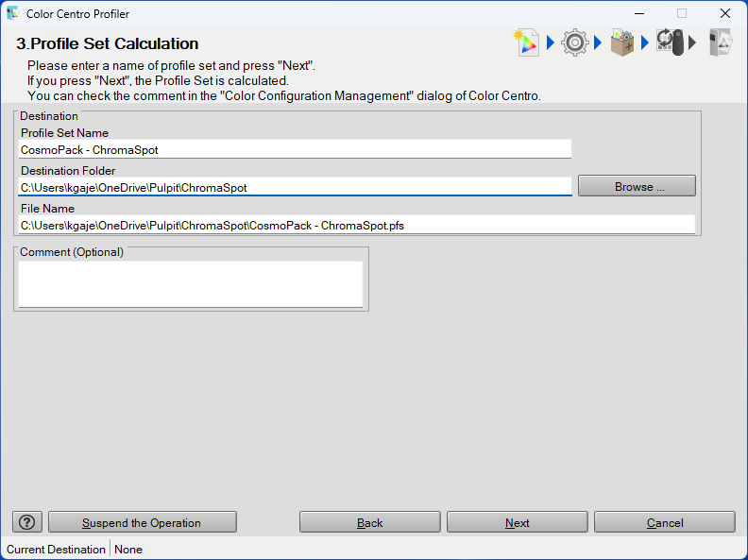Viewport: 748px width, 560px height.
Task: Click the "Profile Set Name" label
Action: pos(64,132)
